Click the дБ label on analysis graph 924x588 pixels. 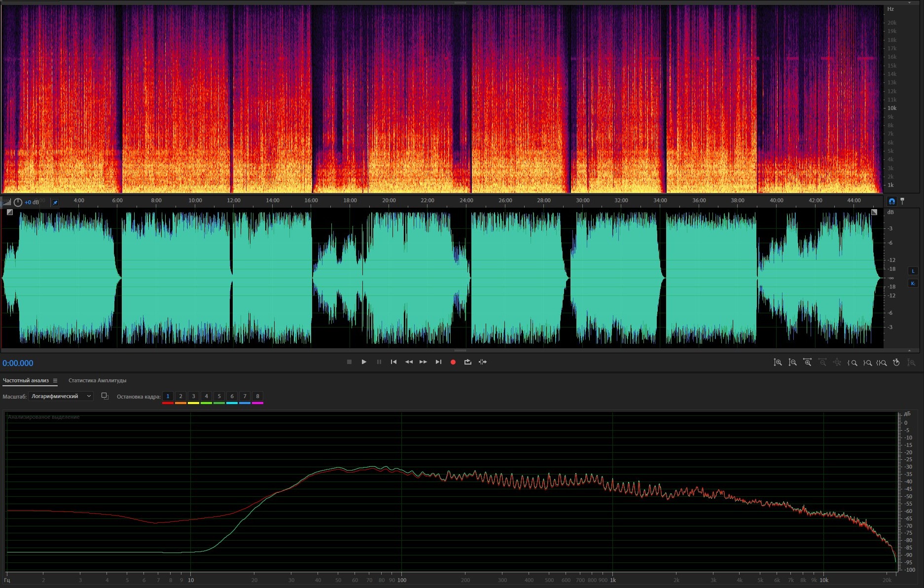pyautogui.click(x=907, y=414)
